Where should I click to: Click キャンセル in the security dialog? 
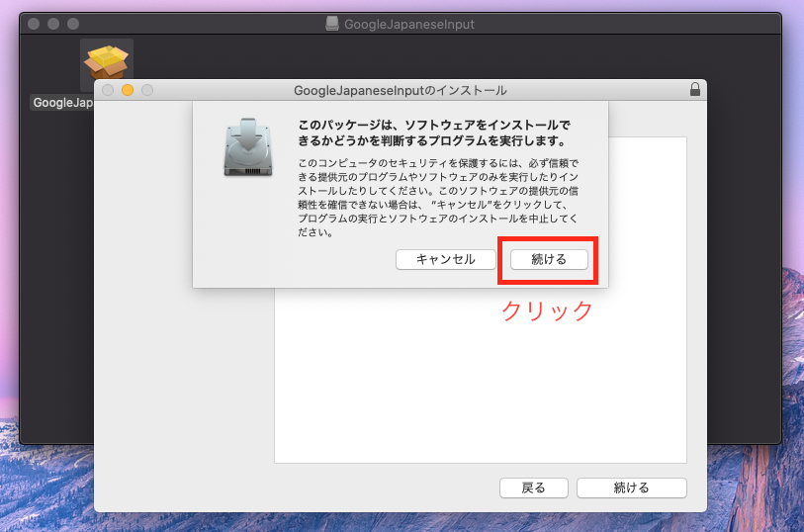(445, 259)
